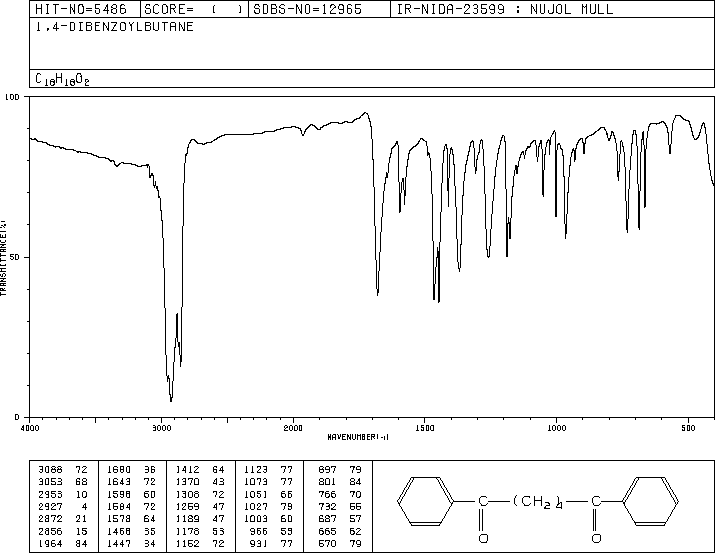Click the (CH2)4 group in the structure diagram
715x553 pixels.
click(x=539, y=501)
